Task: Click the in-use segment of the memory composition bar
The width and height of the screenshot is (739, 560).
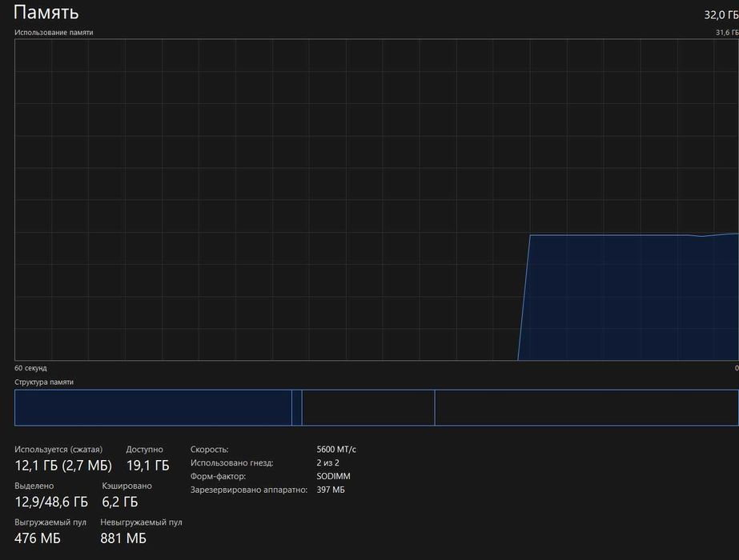Action: pyautogui.click(x=153, y=408)
